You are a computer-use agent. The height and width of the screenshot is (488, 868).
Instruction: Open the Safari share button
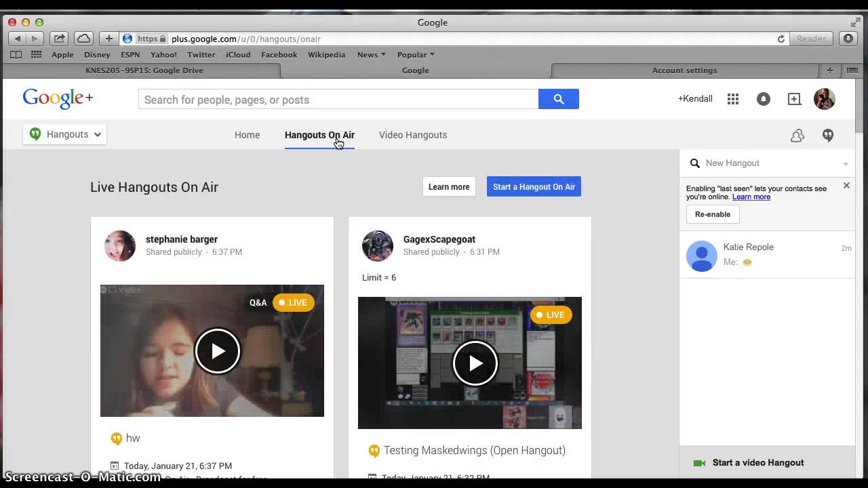point(59,39)
